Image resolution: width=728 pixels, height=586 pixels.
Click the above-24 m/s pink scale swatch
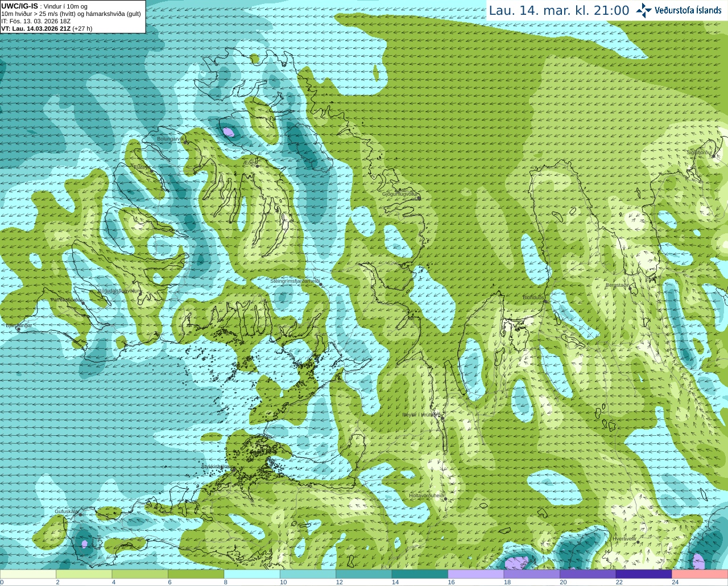coord(700,574)
